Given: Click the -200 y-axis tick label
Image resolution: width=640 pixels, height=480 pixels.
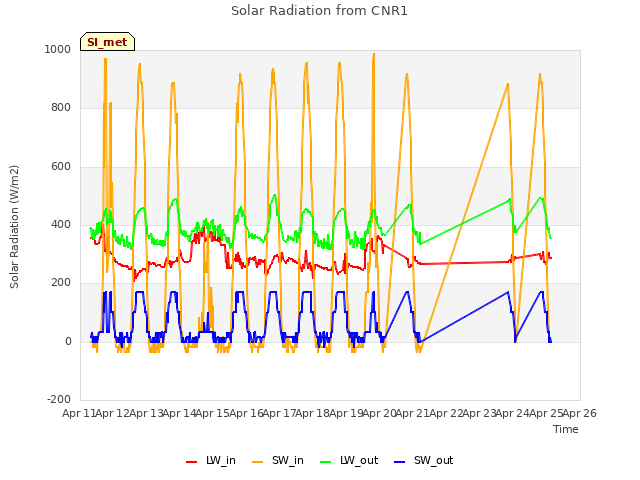Looking at the screenshot, I should pyautogui.click(x=59, y=399).
